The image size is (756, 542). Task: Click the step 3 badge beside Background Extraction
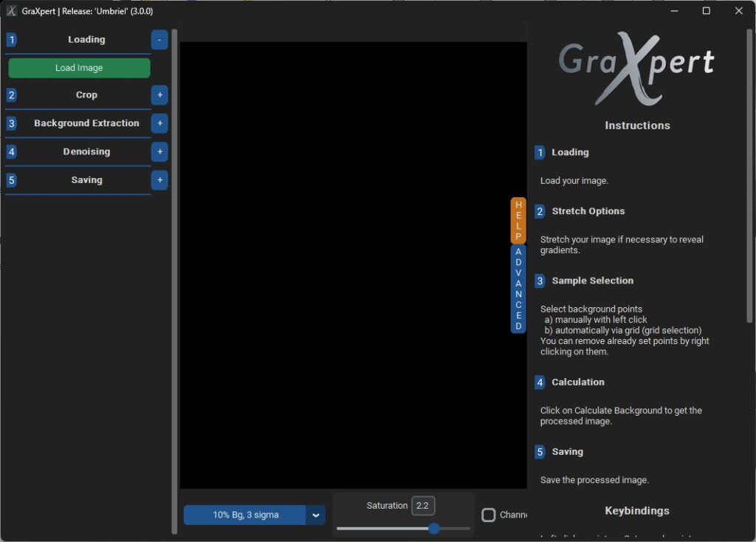coord(10,123)
